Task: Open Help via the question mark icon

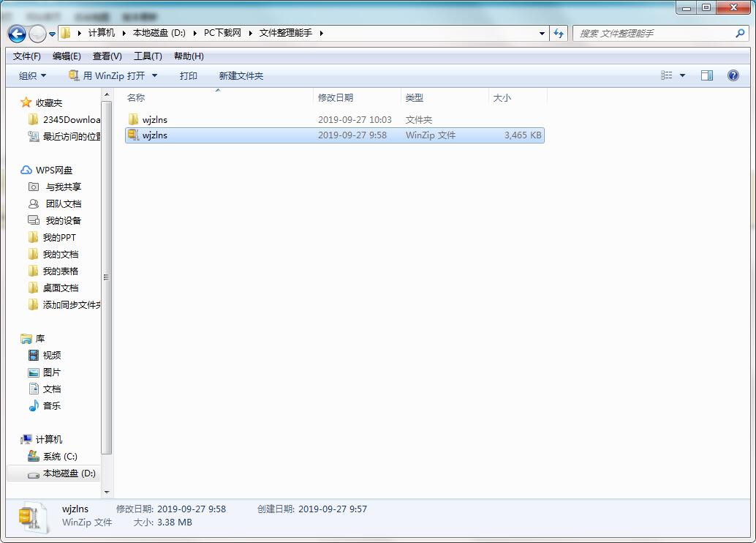Action: tap(732, 75)
